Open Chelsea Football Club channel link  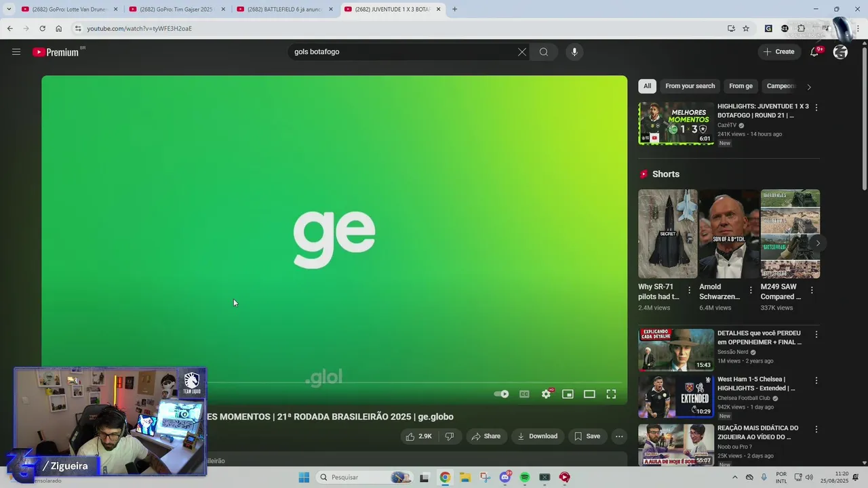744,398
